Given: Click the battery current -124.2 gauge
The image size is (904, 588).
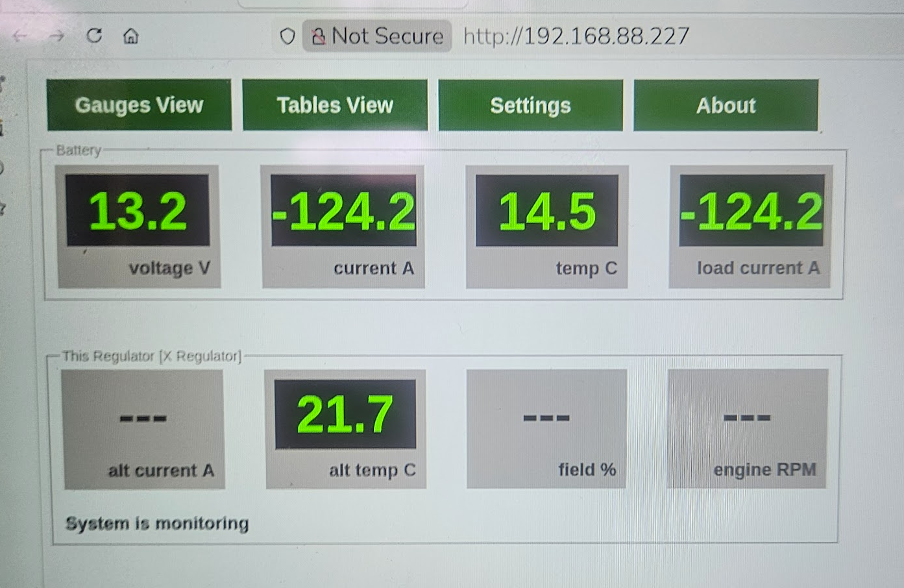Looking at the screenshot, I should pyautogui.click(x=343, y=227).
